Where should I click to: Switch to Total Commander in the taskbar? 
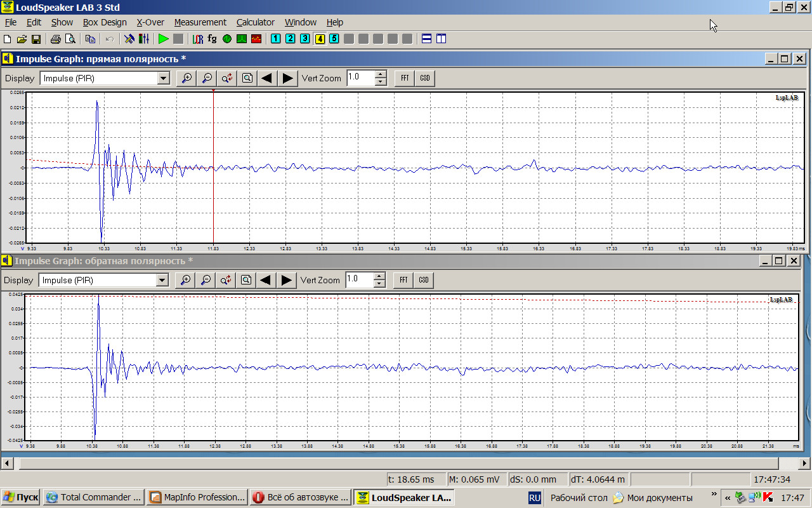[x=93, y=497]
